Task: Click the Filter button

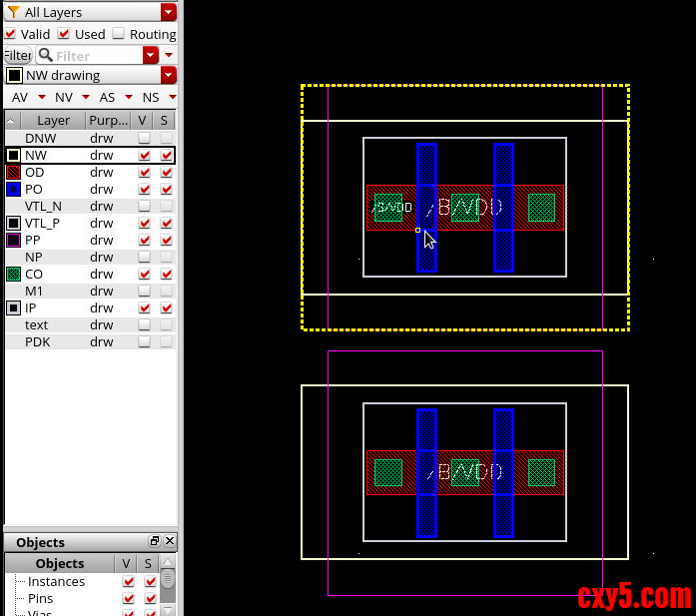Action: click(18, 55)
